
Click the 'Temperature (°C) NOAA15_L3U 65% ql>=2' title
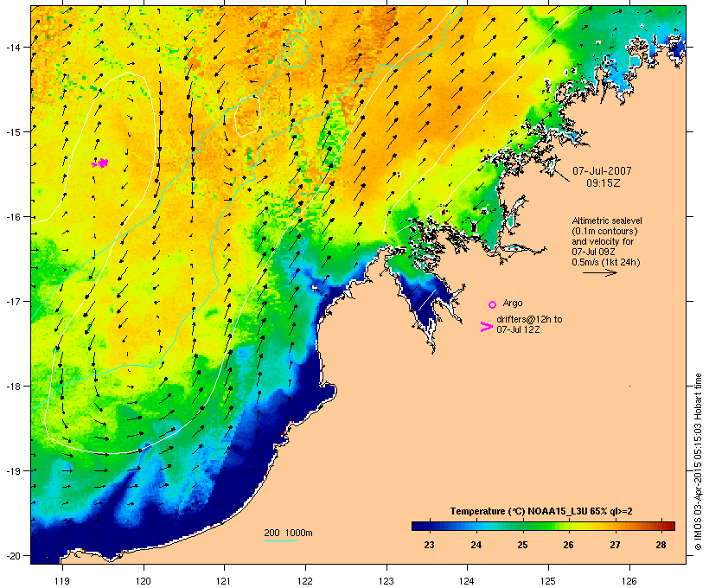541,511
